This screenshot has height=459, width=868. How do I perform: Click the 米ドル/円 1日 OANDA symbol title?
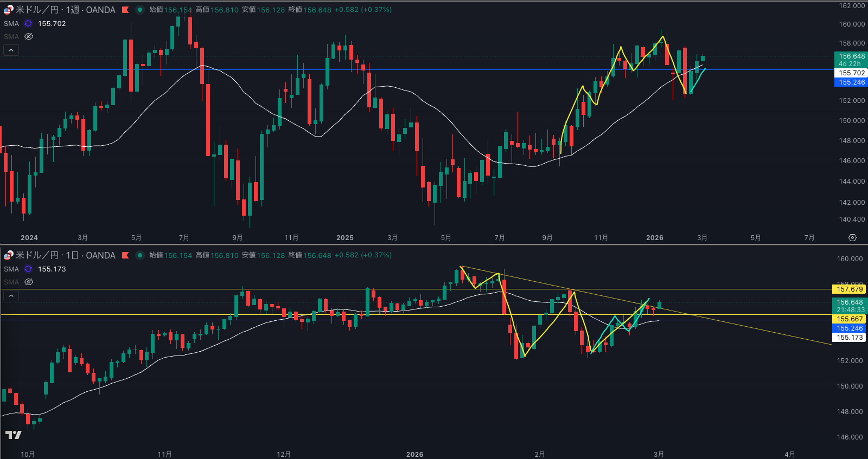click(65, 255)
